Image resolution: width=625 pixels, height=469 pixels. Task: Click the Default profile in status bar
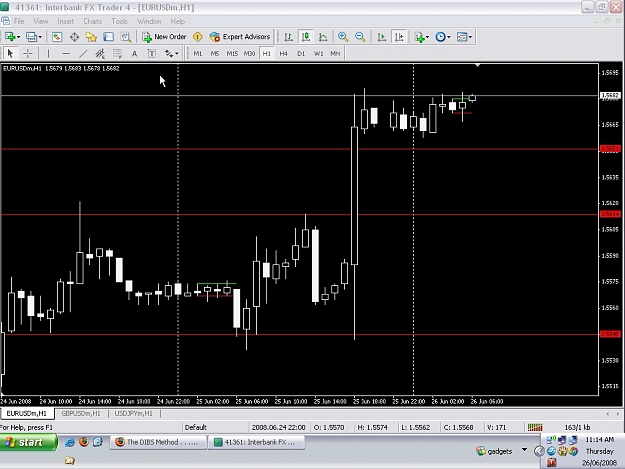click(x=196, y=427)
